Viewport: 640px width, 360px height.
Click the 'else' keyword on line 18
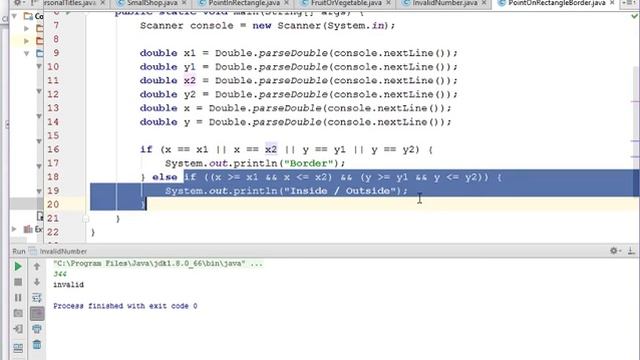point(164,177)
